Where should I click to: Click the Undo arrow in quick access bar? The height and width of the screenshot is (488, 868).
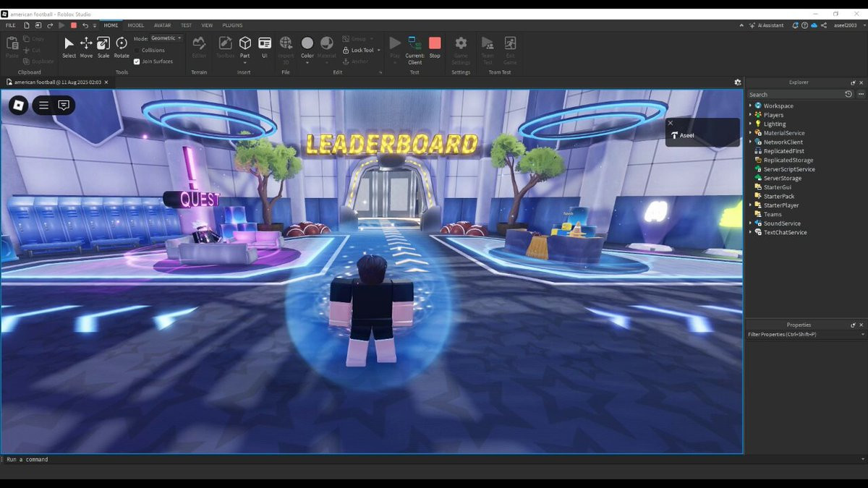[85, 25]
